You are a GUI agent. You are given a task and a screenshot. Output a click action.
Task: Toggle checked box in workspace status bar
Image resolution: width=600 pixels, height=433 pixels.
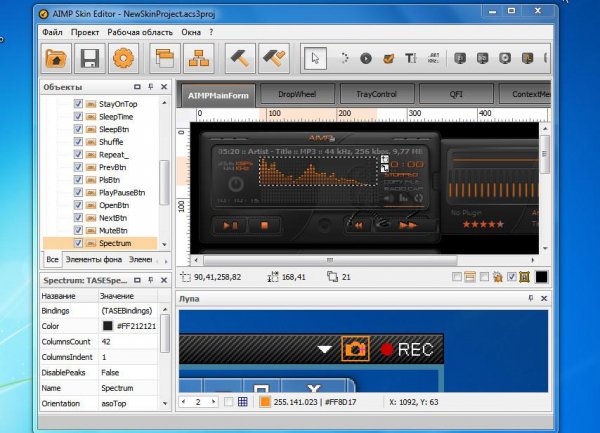point(511,277)
